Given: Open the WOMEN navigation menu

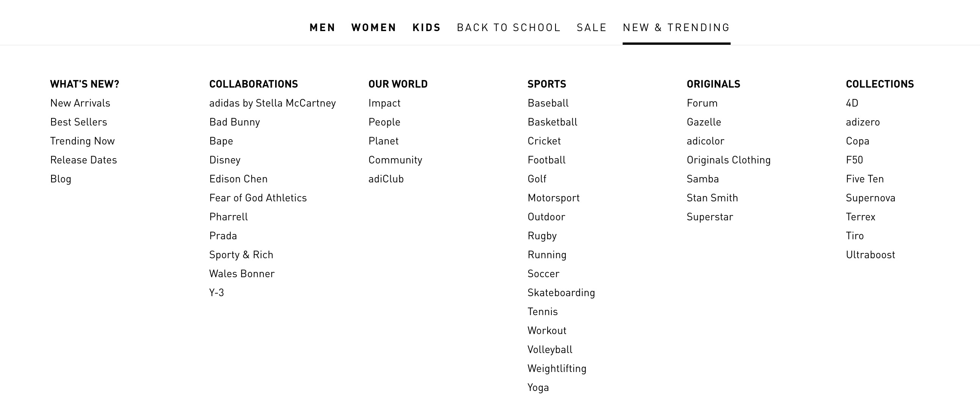Looking at the screenshot, I should point(374,27).
